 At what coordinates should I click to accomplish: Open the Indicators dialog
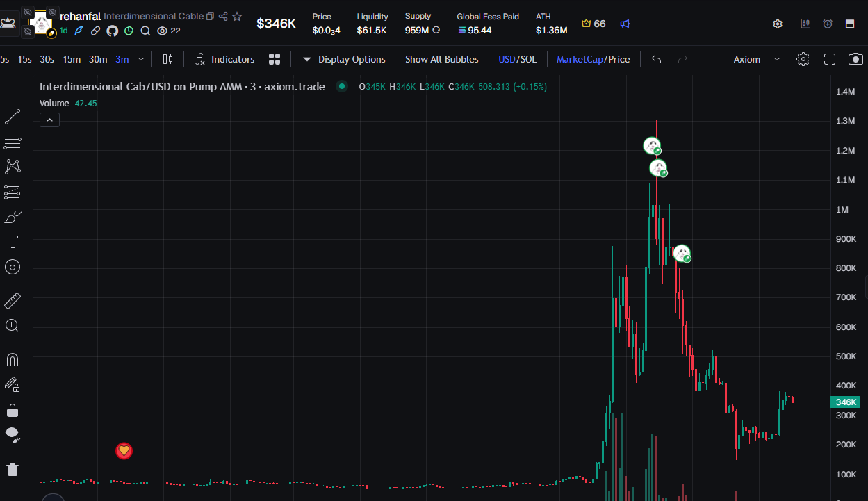tap(224, 59)
